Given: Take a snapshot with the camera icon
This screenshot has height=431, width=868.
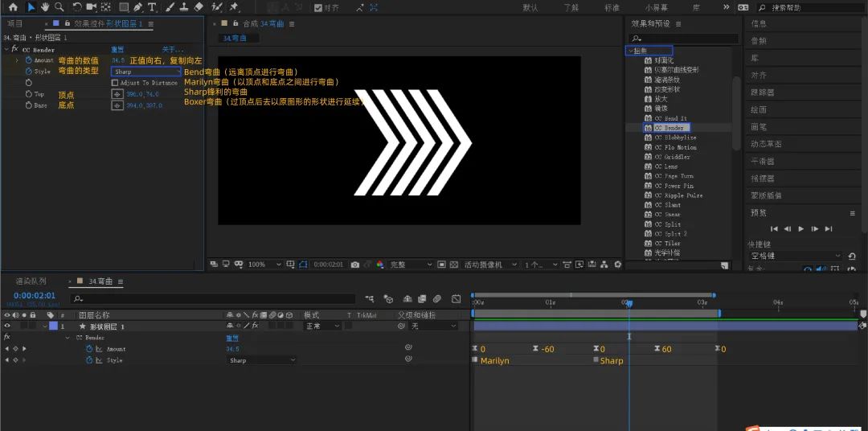Looking at the screenshot, I should [x=355, y=265].
